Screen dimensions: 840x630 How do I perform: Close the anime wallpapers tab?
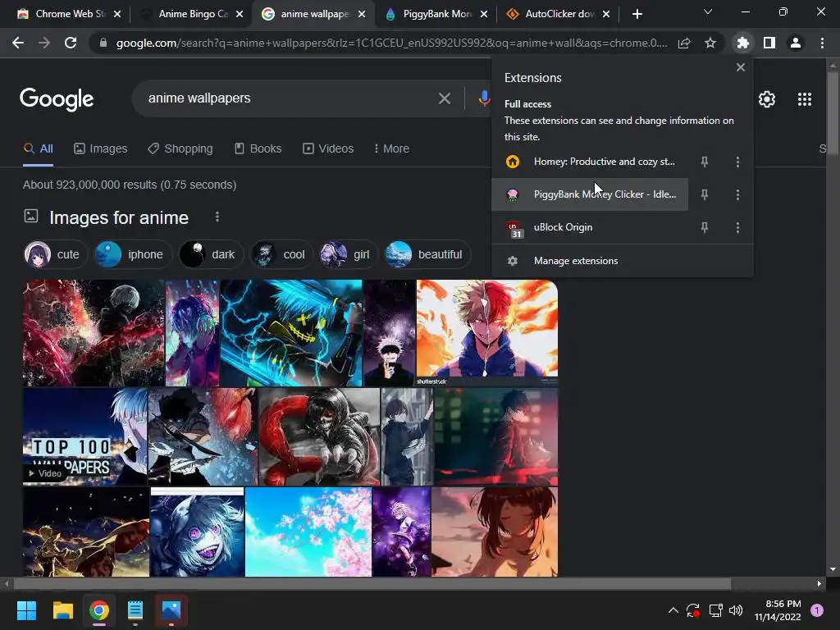click(362, 14)
